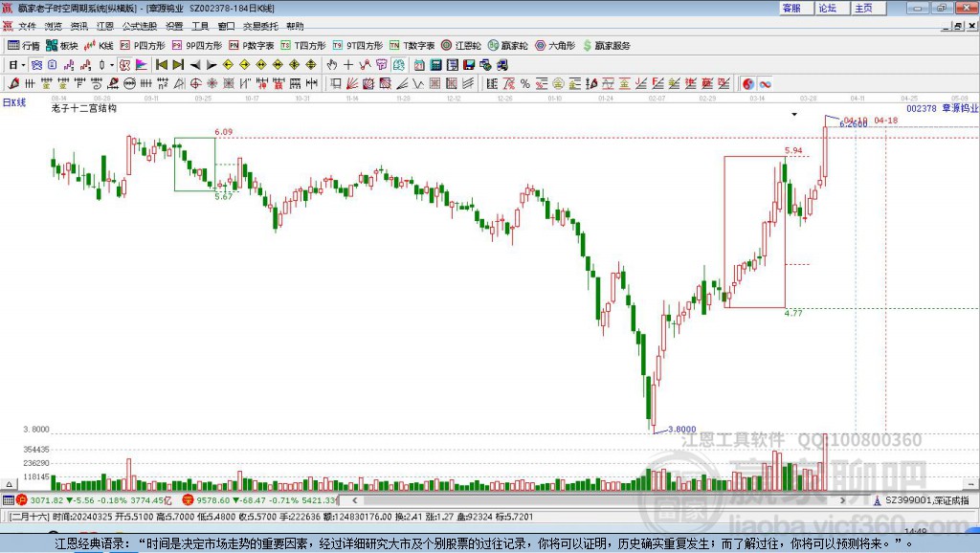Open the P数字表 tool
Image resolution: width=980 pixels, height=553 pixels.
coord(252,46)
